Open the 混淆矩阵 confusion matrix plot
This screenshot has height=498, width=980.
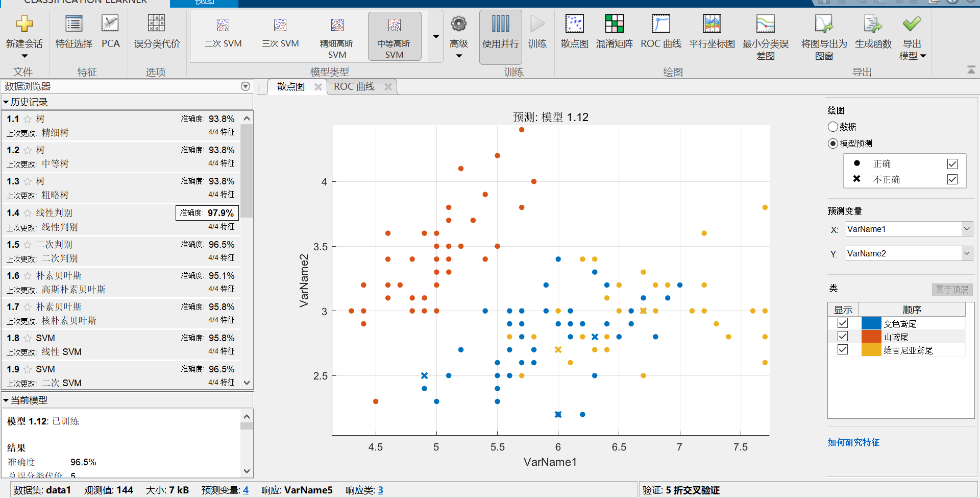coord(615,32)
